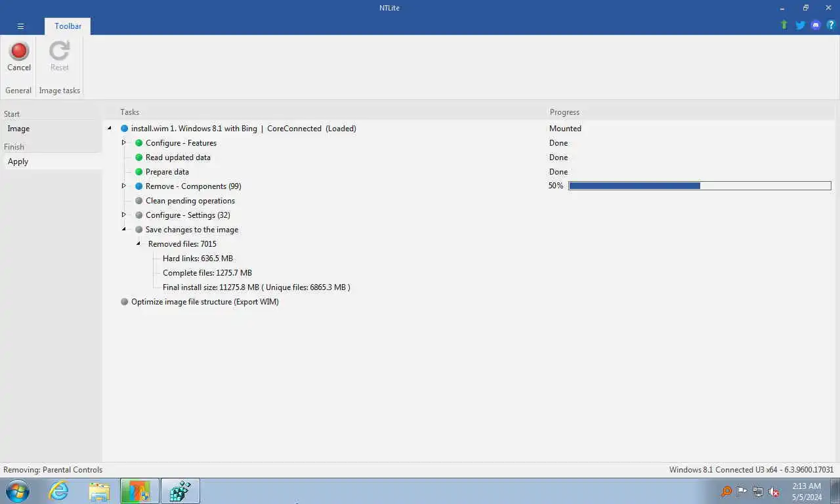Click the muted volume tray icon
This screenshot has height=504, width=840.
tap(774, 492)
